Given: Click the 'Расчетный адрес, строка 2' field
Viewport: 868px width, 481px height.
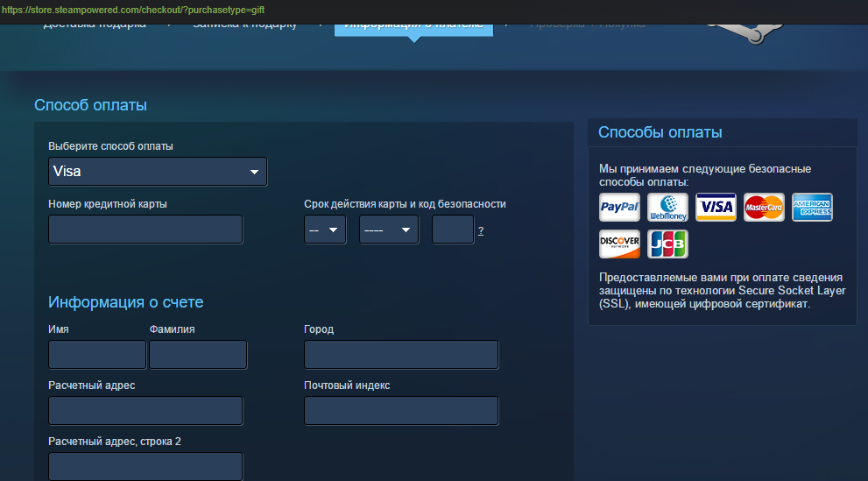Looking at the screenshot, I should click(x=145, y=466).
